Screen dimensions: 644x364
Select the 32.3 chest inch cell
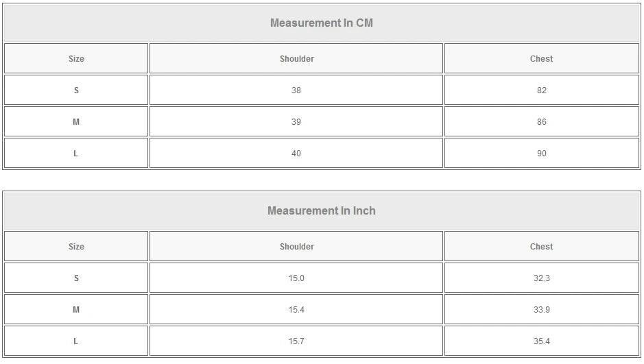tap(541, 278)
